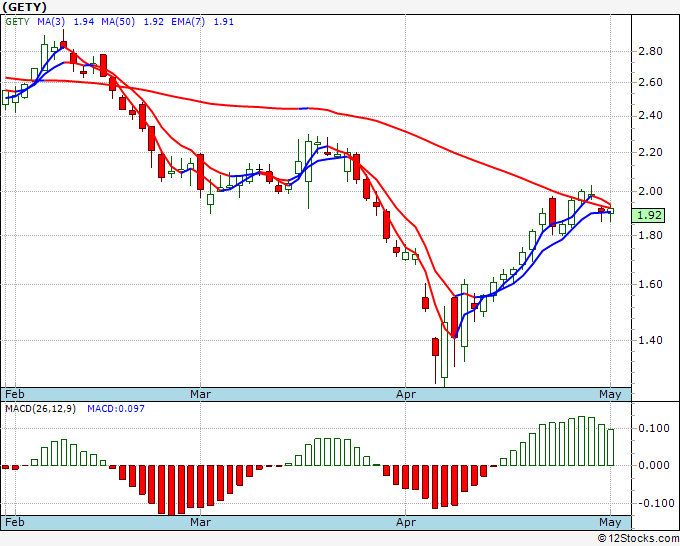The image size is (680, 546).
Task: Click the EMA(7) value 1.91
Action: coord(224,22)
